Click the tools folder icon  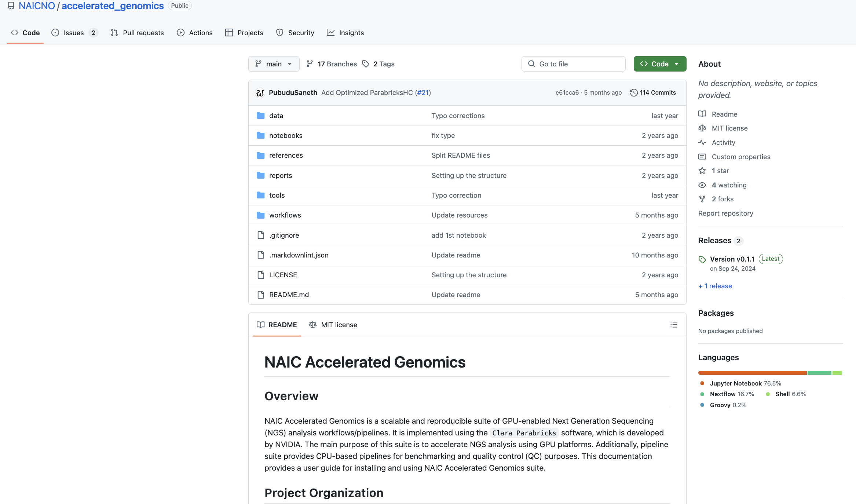(x=261, y=195)
